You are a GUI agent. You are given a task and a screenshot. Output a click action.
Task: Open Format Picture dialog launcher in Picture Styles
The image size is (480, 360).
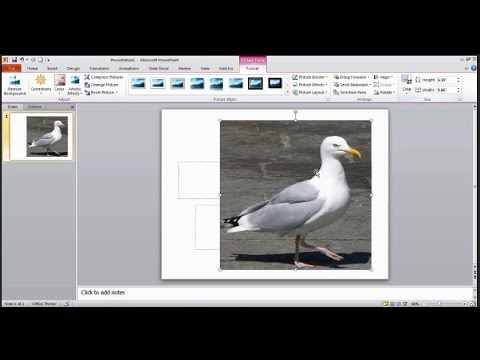click(327, 100)
